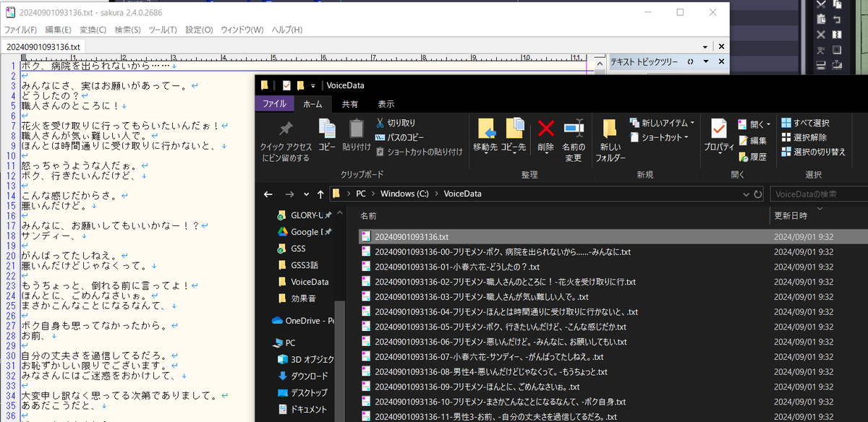Open sakura's ファイル(F) menu
The width and height of the screenshot is (868, 422).
click(x=21, y=30)
